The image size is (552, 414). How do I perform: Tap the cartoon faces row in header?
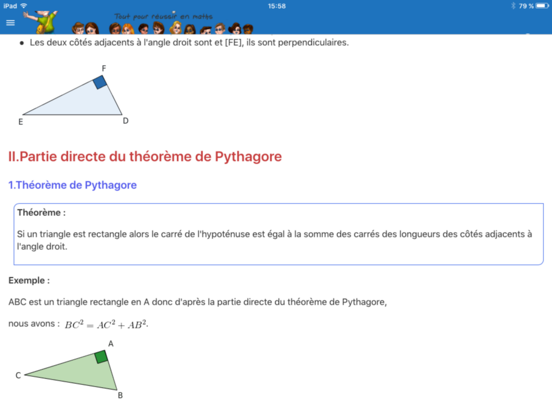point(162,28)
